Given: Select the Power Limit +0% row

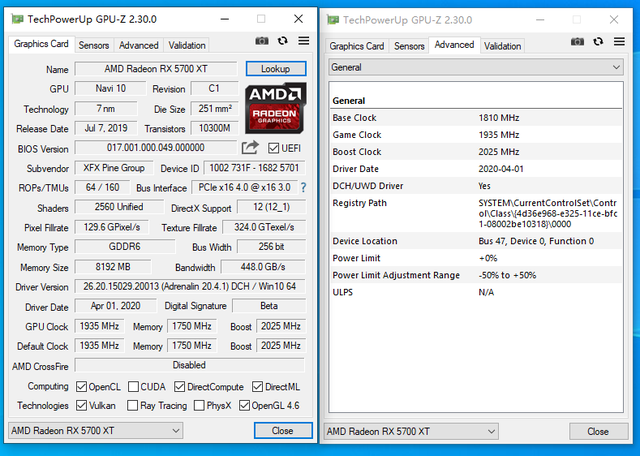Looking at the screenshot, I should click(x=476, y=258).
